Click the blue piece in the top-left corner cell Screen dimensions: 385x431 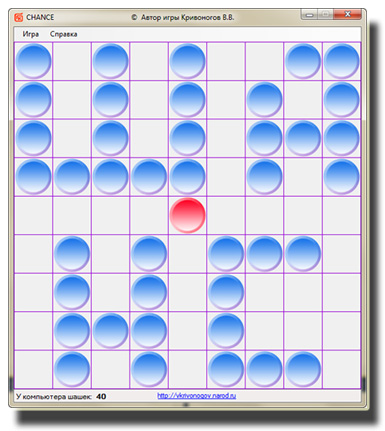coord(33,61)
